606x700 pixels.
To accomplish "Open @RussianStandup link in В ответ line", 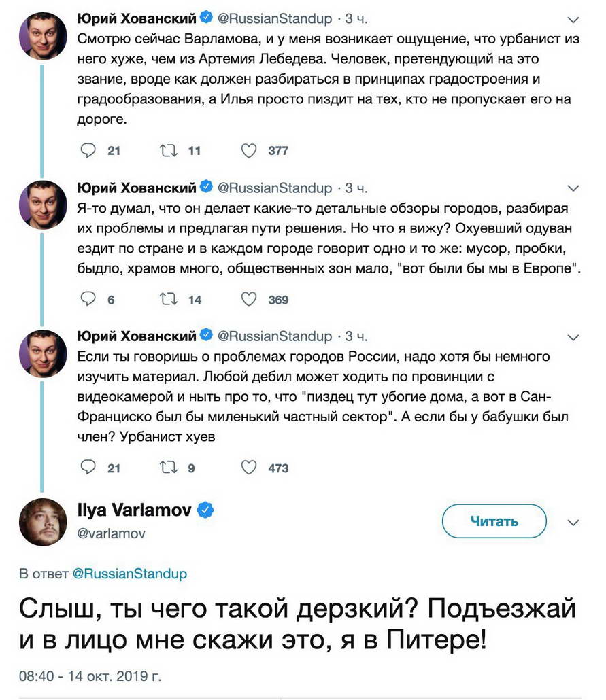I will coord(130,574).
